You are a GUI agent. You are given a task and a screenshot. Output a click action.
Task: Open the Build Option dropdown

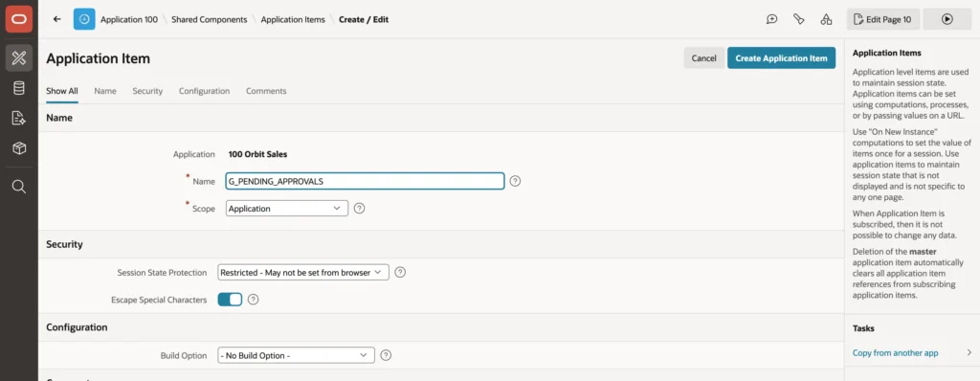coord(297,355)
